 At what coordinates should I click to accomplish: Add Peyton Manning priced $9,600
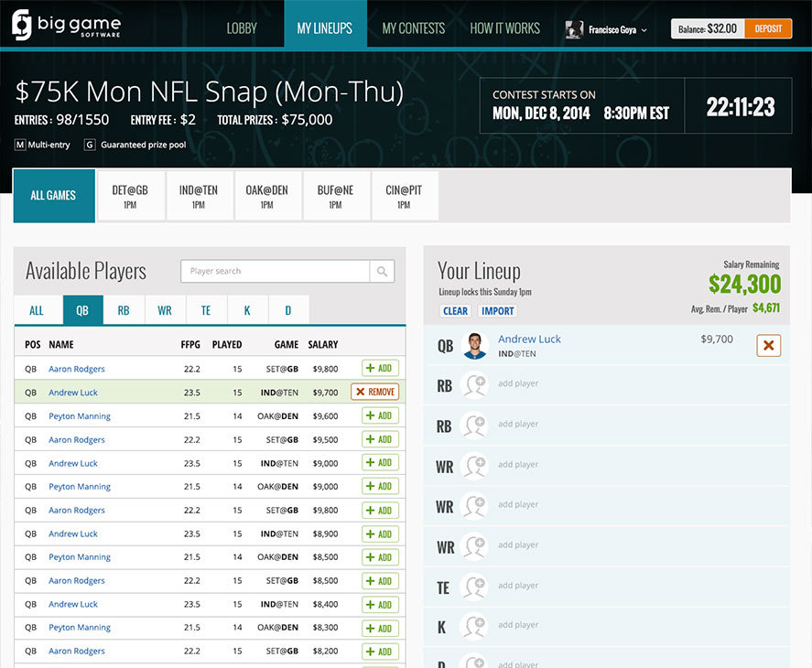[x=380, y=415]
